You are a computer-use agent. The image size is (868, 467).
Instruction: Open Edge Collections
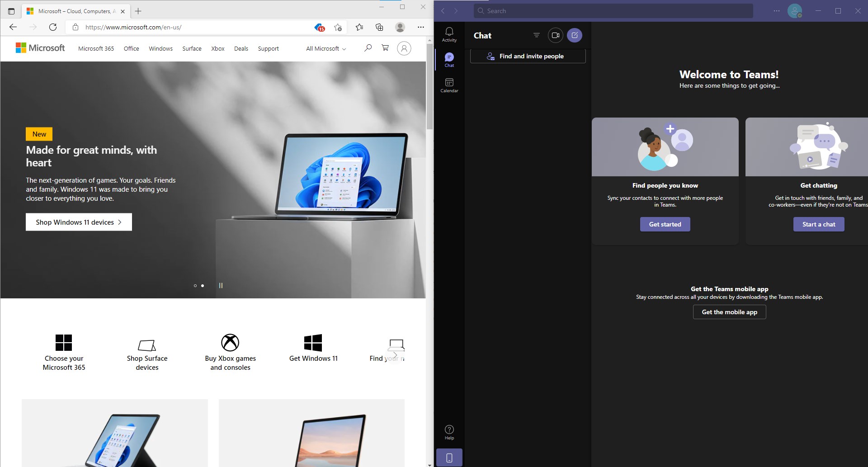click(379, 27)
